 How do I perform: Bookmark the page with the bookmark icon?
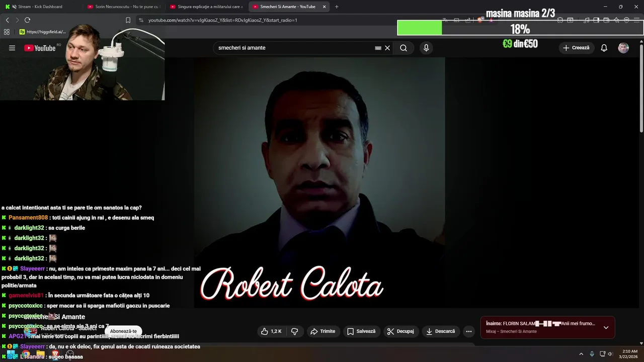coord(128,20)
